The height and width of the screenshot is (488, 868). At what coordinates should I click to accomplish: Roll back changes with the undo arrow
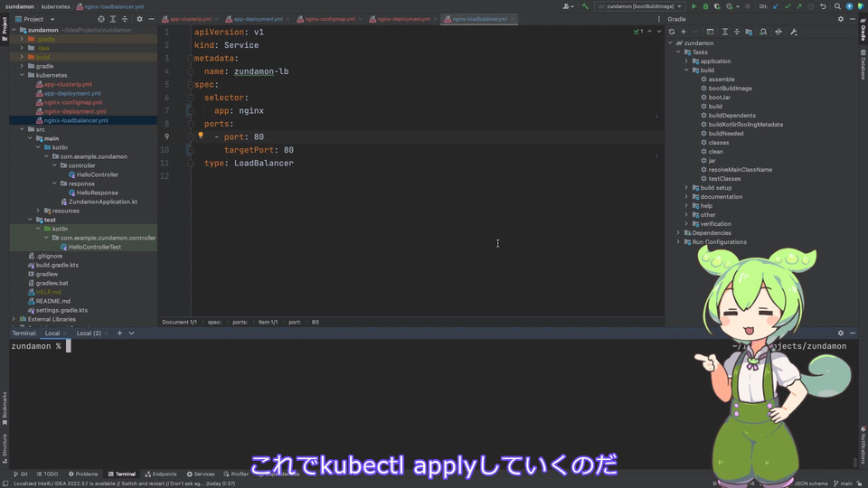(823, 6)
